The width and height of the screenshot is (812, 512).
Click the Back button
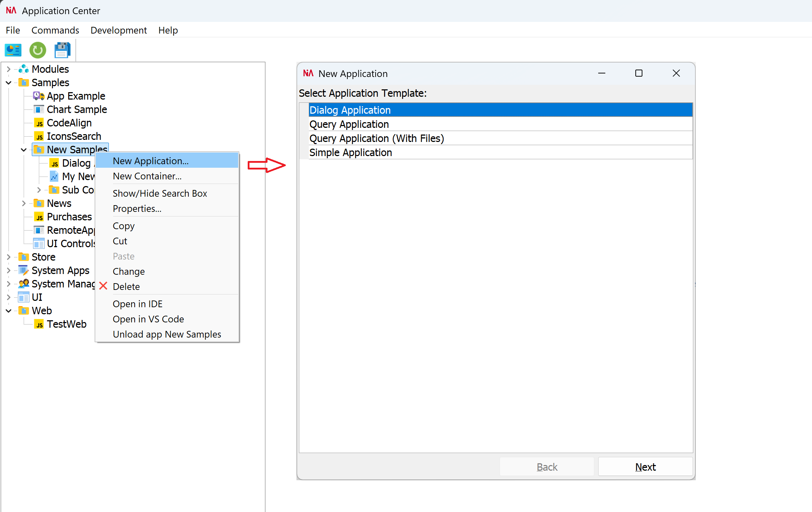point(547,466)
